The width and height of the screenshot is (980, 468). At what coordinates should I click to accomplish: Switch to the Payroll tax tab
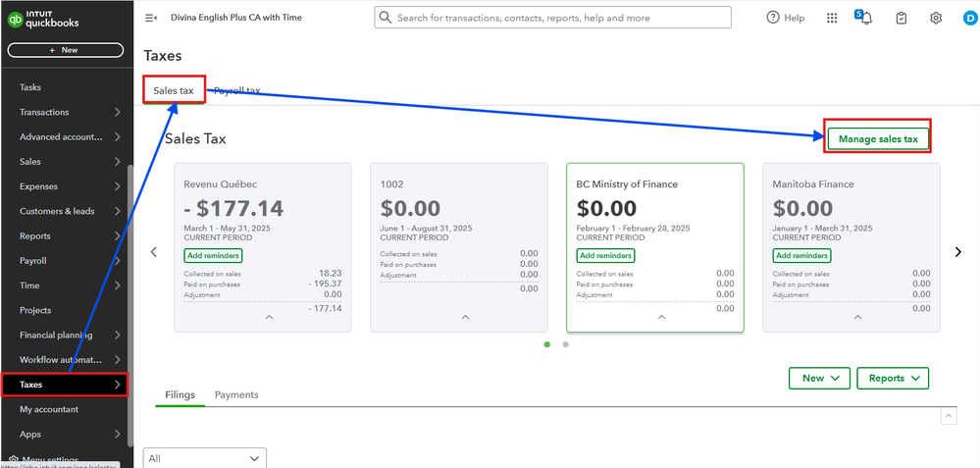[x=237, y=90]
